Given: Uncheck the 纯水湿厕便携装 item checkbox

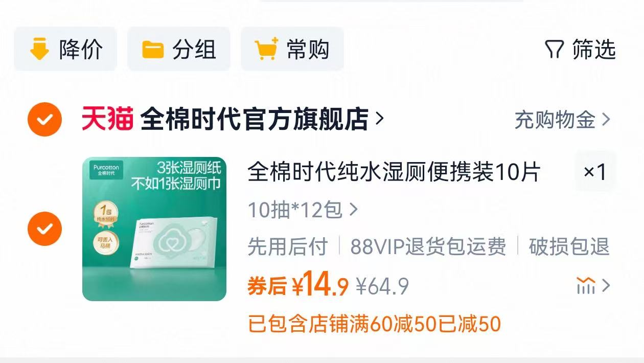Looking at the screenshot, I should coord(45,229).
